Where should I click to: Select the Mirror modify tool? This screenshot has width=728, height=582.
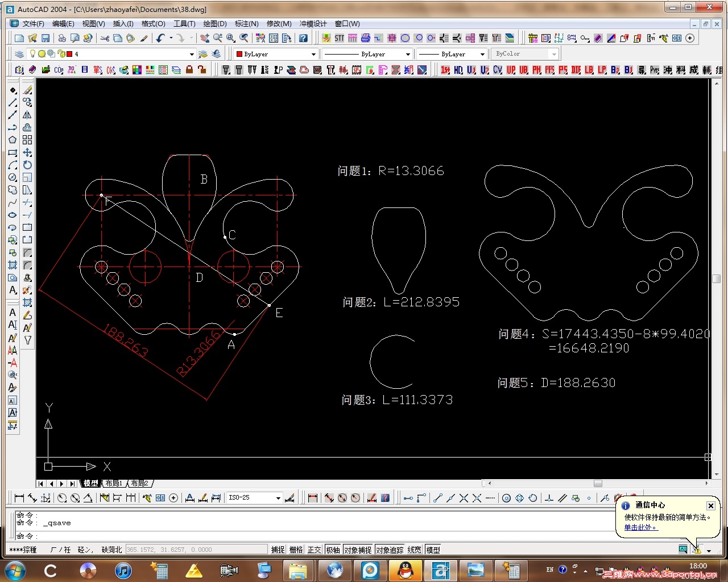coord(27,115)
